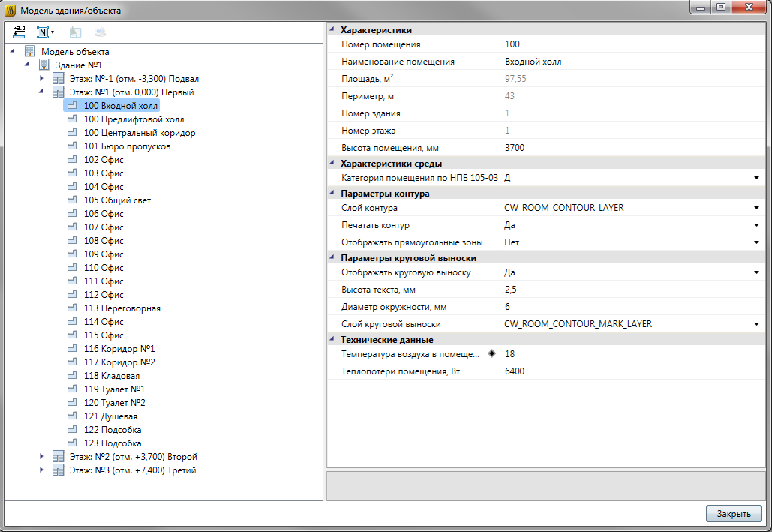Maximize the Модель здания/объекта window
Image resolution: width=772 pixels, height=532 pixels.
click(721, 7)
